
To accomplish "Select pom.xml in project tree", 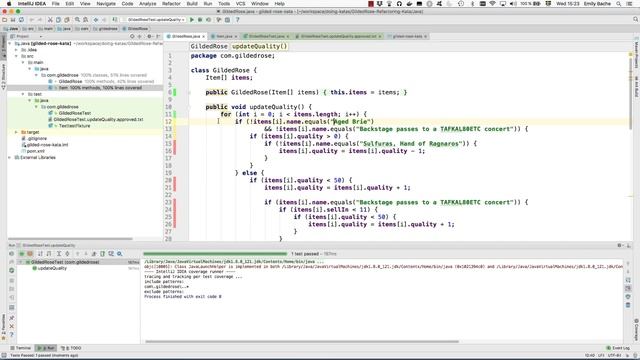I will 35,151.
